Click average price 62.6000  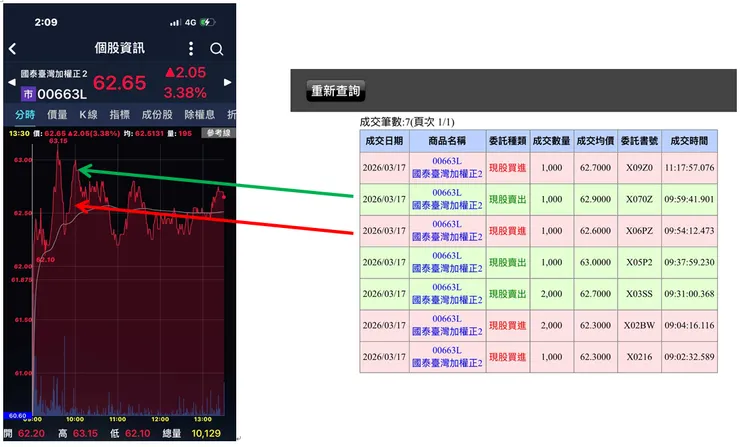point(596,231)
